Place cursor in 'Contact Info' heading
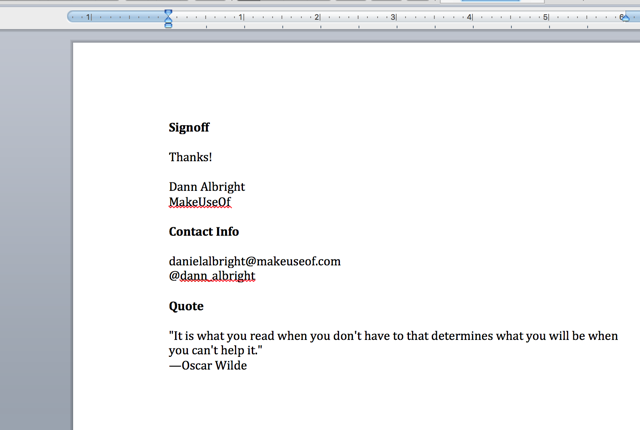 coord(204,232)
